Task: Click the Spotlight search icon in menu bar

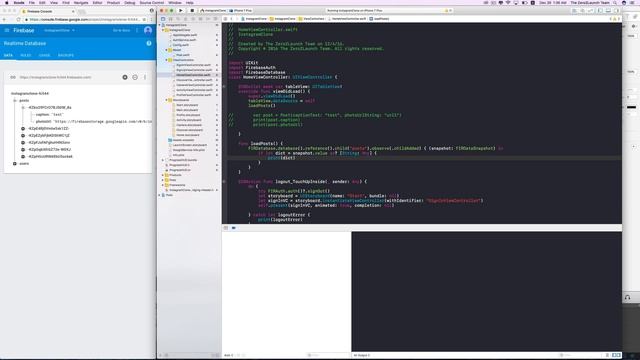Action: 616,2
